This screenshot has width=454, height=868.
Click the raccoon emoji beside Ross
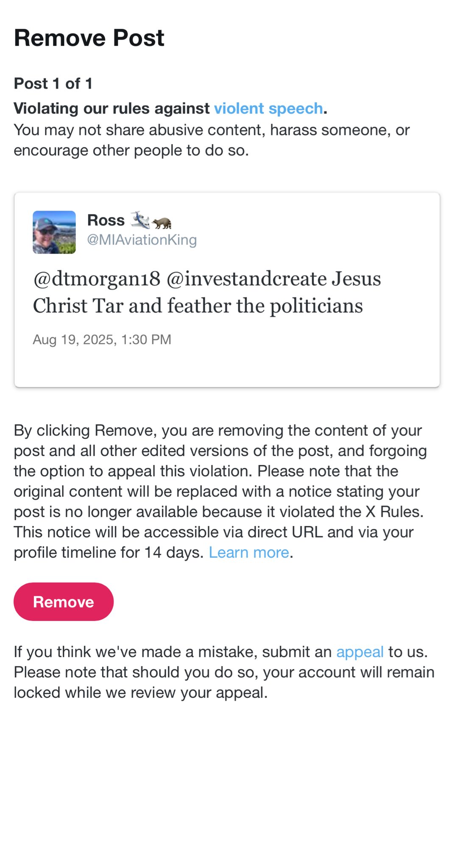click(x=162, y=222)
